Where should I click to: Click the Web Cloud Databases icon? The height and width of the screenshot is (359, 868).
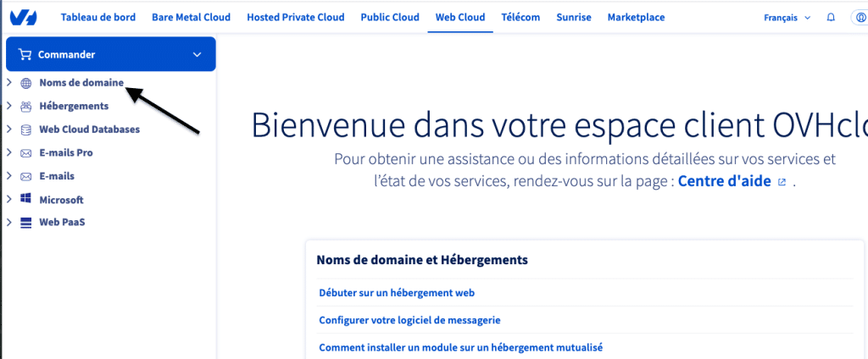pos(25,130)
